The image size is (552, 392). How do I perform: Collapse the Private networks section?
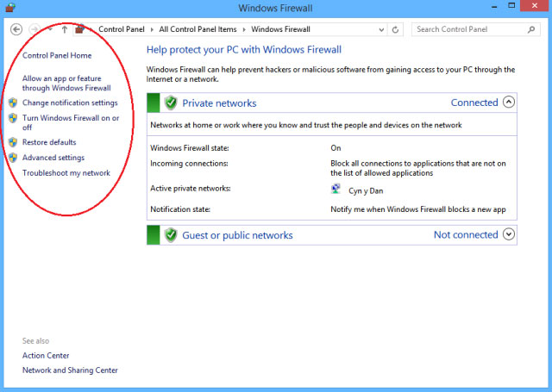509,103
